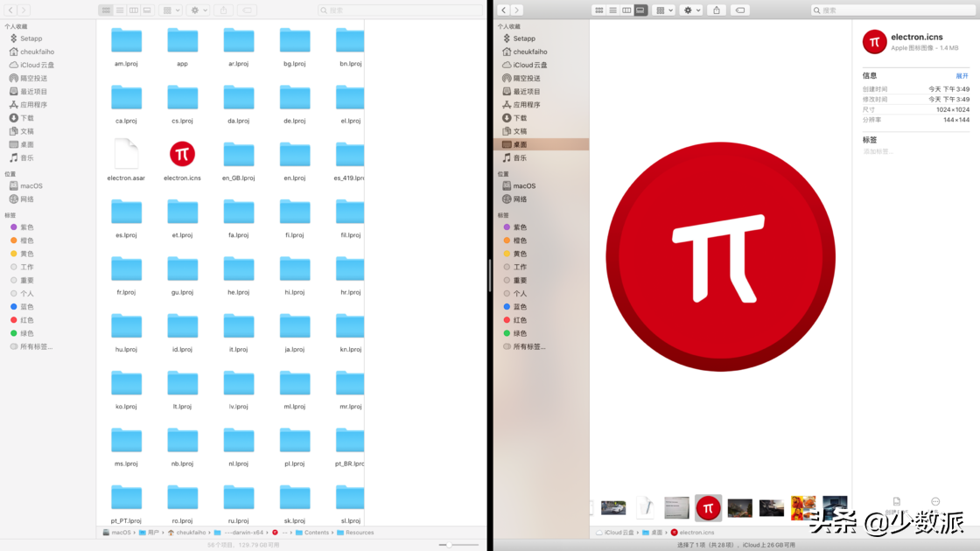Select selected pi icon thumbnail in gallery strip
This screenshot has height=551, width=980.
click(x=708, y=508)
